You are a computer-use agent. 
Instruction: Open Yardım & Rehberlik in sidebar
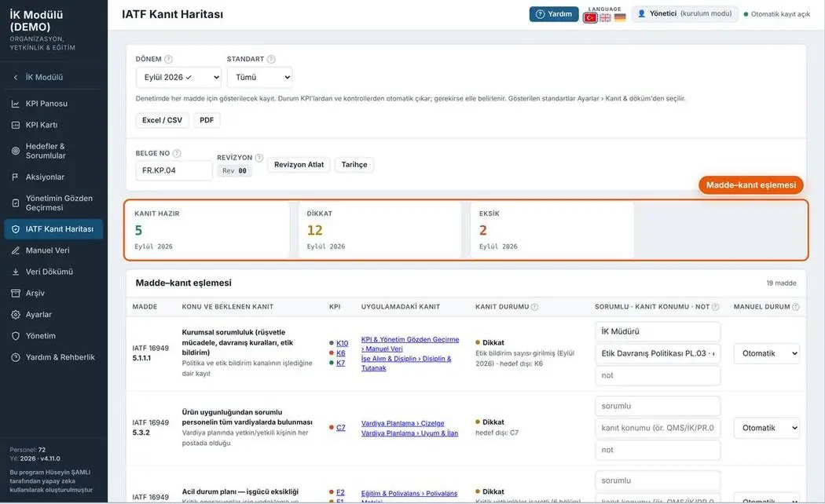coord(53,357)
